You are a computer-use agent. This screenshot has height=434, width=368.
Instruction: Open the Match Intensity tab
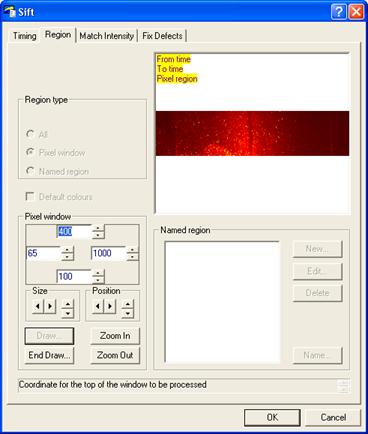point(107,36)
